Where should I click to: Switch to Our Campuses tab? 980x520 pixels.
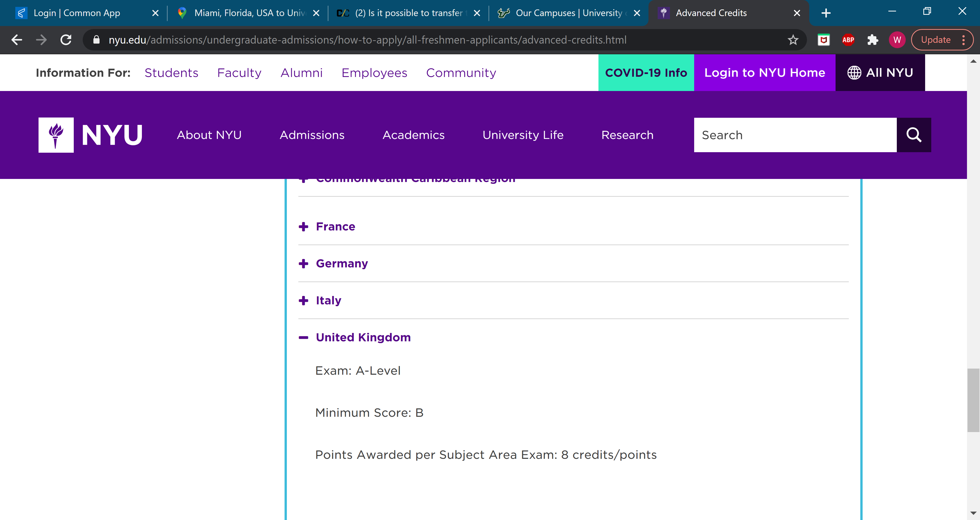click(x=563, y=13)
